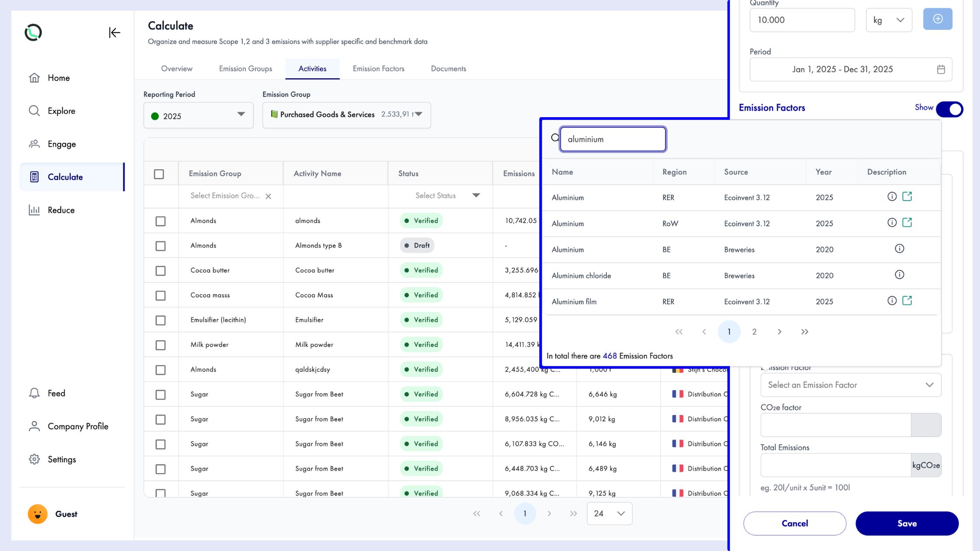
Task: Click the blue plus add quantity button
Action: [937, 19]
